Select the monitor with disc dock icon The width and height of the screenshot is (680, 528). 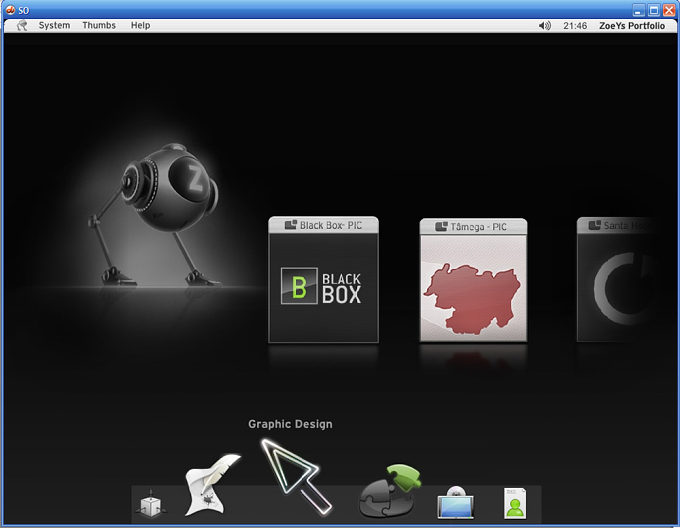click(455, 502)
